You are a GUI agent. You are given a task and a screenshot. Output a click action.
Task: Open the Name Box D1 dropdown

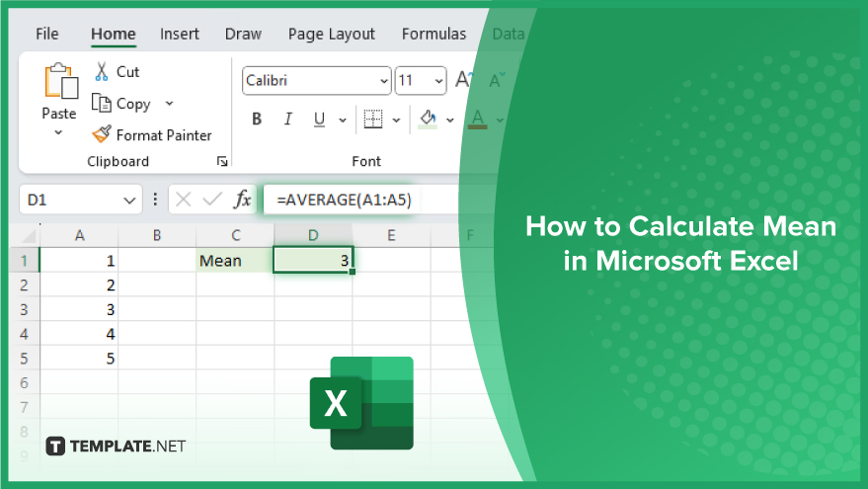129,200
